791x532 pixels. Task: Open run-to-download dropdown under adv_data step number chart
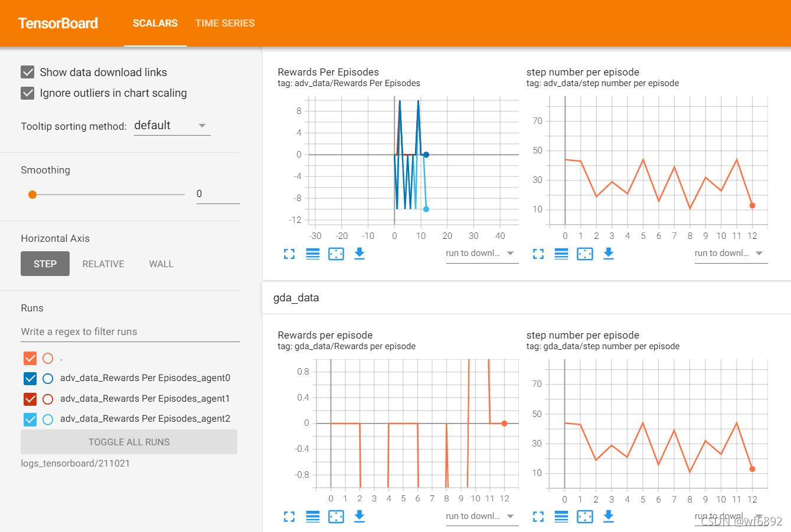[730, 254]
